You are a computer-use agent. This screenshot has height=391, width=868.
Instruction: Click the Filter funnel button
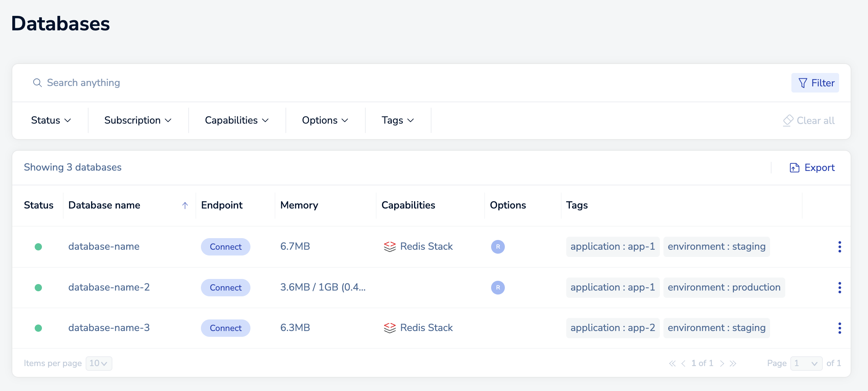(x=815, y=83)
